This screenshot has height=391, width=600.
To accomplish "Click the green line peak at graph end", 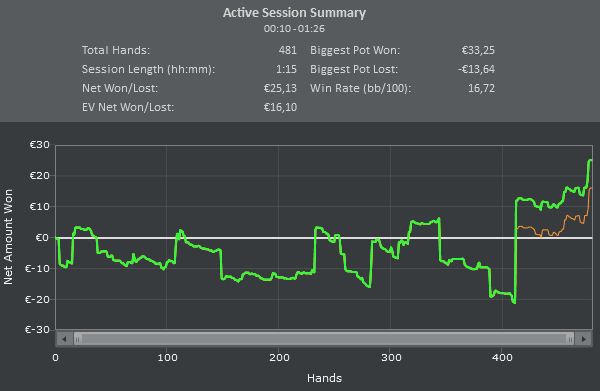I will click(x=590, y=160).
